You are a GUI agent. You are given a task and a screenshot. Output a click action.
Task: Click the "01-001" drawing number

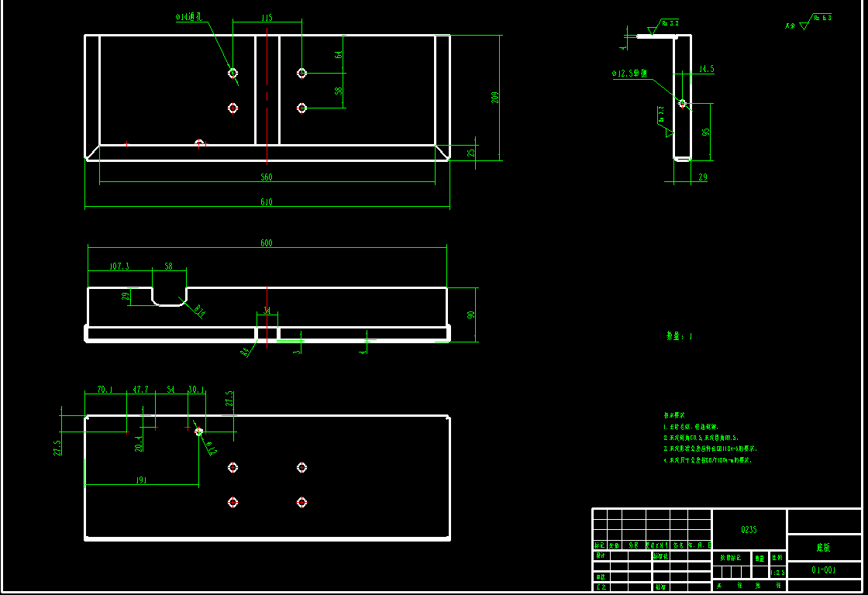click(824, 570)
